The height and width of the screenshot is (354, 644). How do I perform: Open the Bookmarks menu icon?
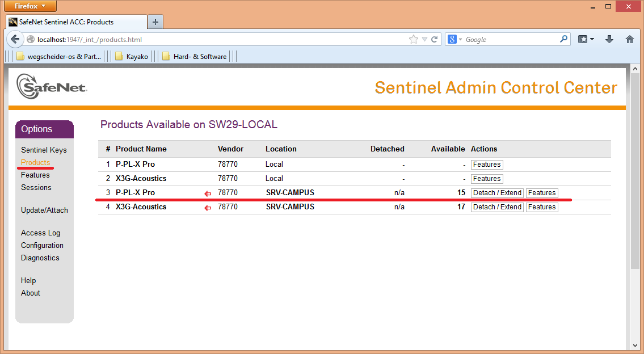[586, 39]
